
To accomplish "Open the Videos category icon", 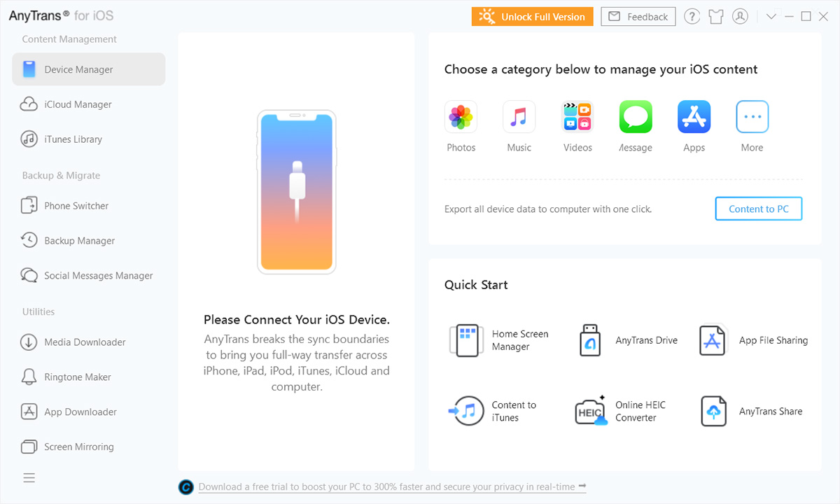I will [x=577, y=117].
